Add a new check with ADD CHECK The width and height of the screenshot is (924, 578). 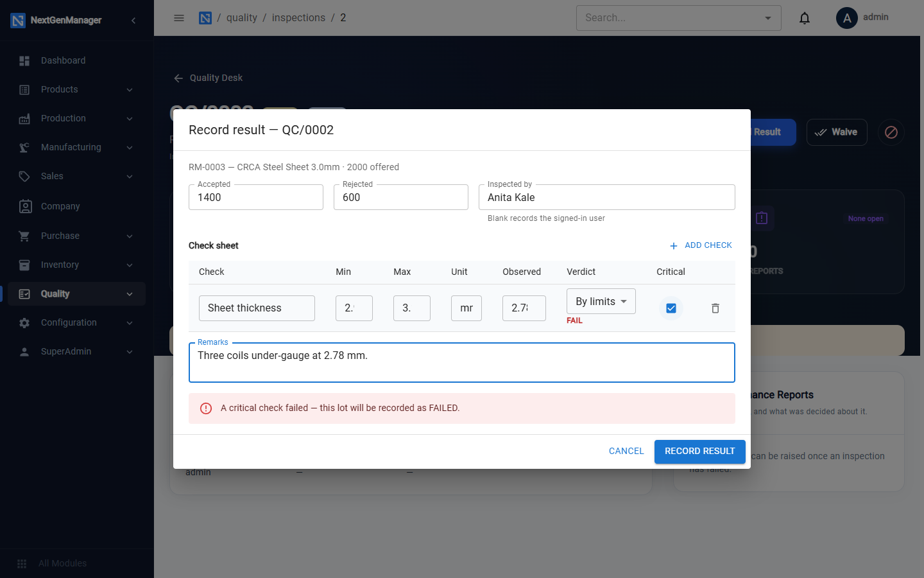pos(701,245)
